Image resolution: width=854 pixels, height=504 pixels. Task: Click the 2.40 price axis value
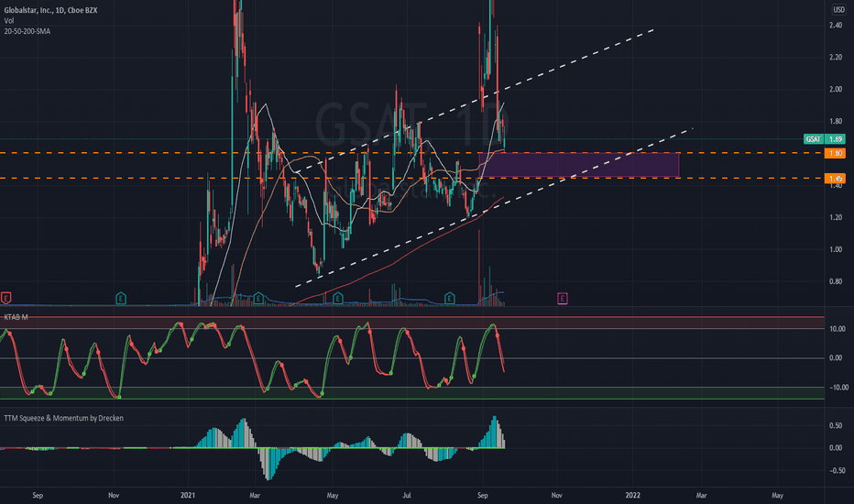[836, 25]
